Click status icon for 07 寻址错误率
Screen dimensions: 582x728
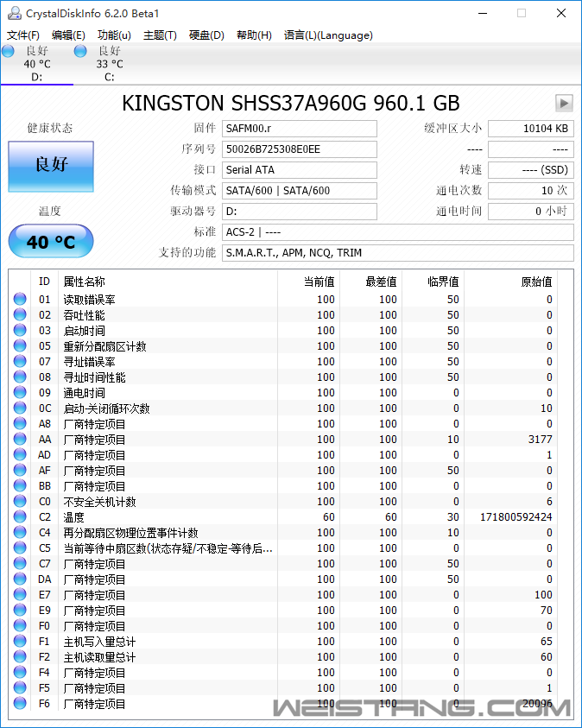[20, 361]
